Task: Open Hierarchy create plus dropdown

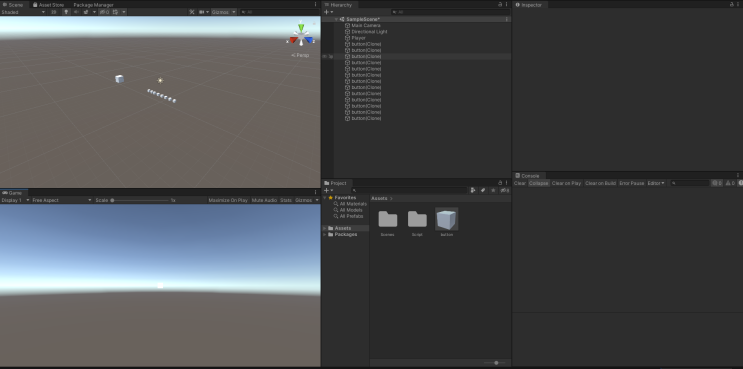Action: tap(328, 12)
